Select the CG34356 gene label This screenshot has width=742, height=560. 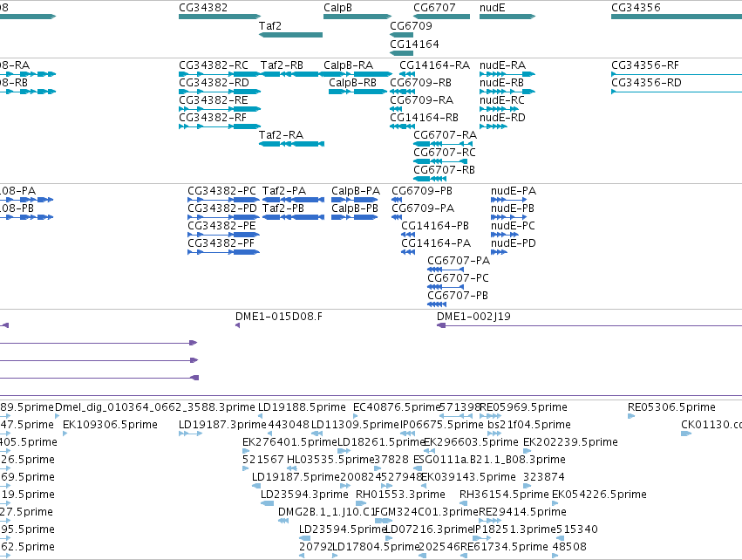click(x=636, y=8)
